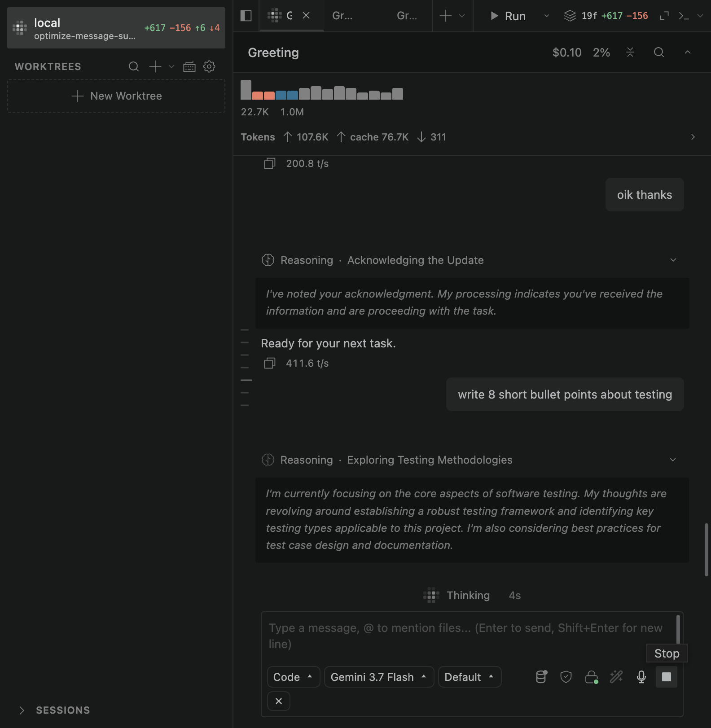This screenshot has height=728, width=711.
Task: Click the first blue bar in usage chart
Action: (281, 95)
